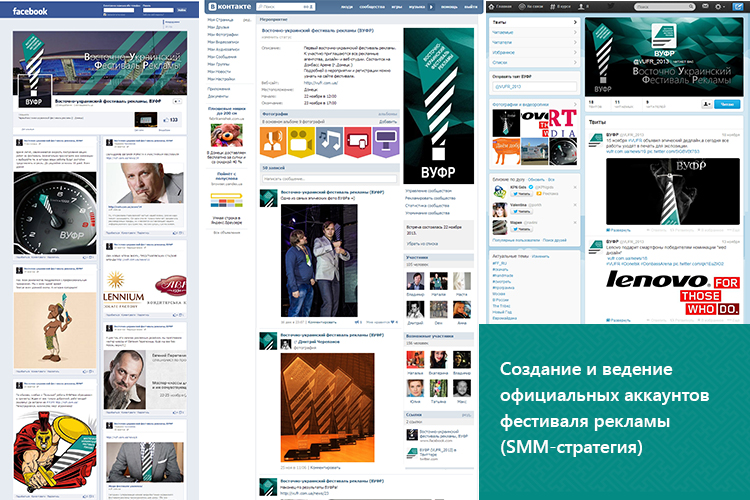Click Управление сообществом link under VK banner
750x500 pixels.
coord(428,190)
